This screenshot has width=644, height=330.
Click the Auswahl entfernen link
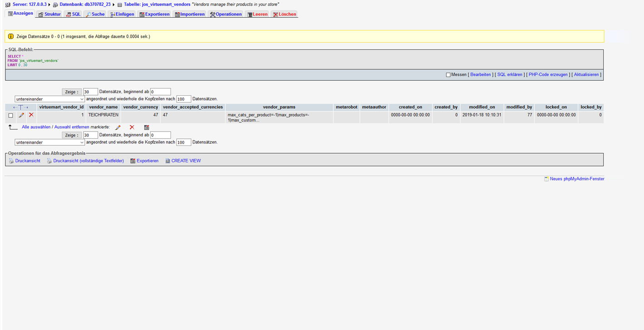(x=72, y=127)
